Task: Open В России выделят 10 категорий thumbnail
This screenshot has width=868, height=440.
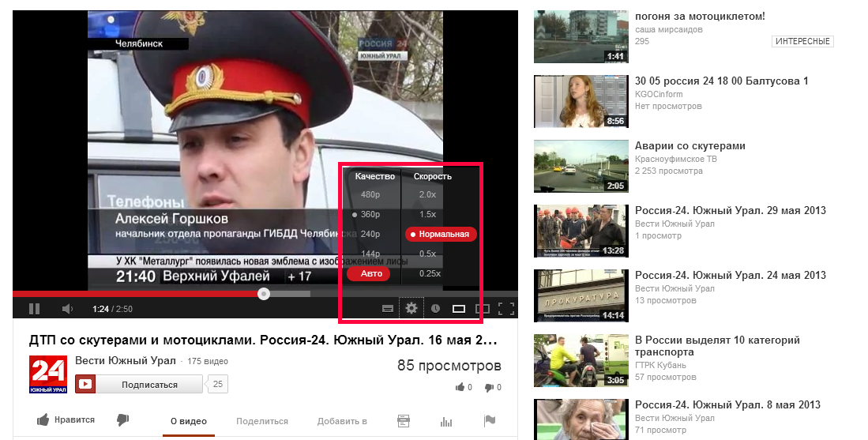Action: (x=581, y=360)
